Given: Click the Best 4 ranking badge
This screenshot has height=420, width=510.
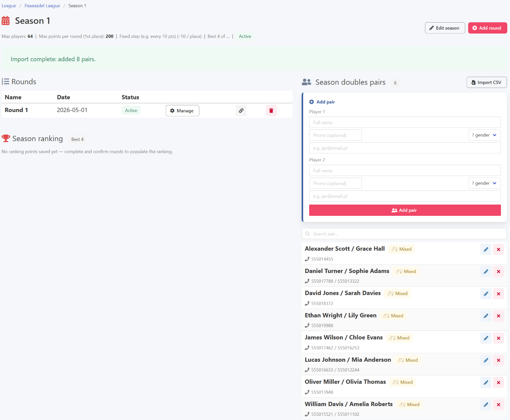Looking at the screenshot, I should 77,139.
